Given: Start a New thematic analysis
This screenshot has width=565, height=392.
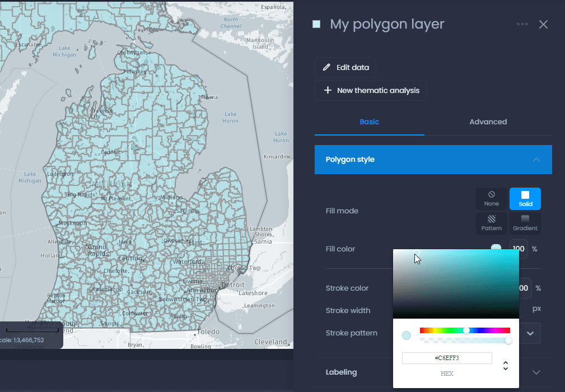Looking at the screenshot, I should click(x=371, y=90).
